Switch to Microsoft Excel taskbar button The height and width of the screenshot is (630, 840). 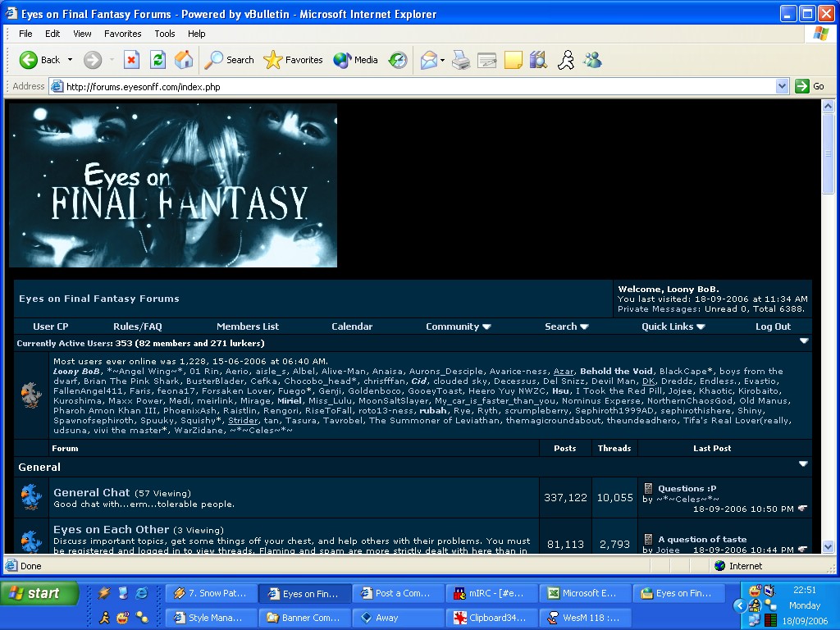(x=585, y=593)
